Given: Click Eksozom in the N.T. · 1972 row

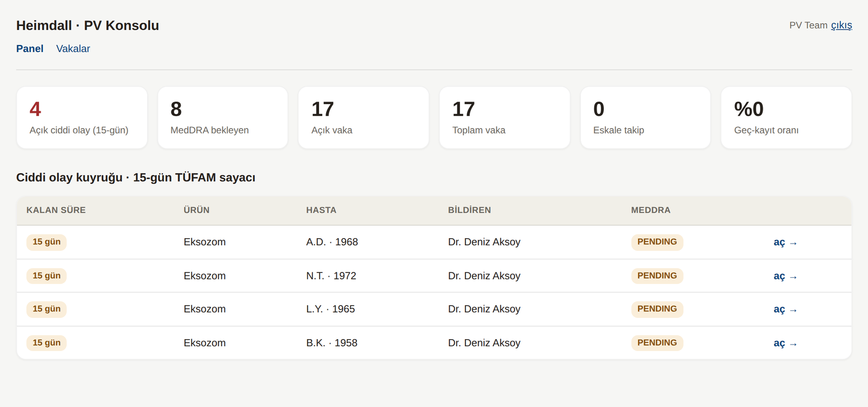Looking at the screenshot, I should [205, 276].
